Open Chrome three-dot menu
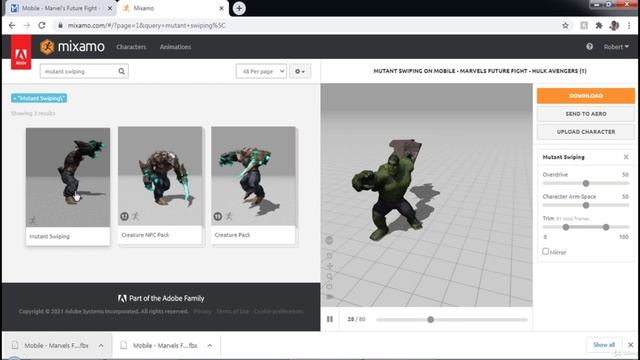This screenshot has width=640, height=360. 629,25
